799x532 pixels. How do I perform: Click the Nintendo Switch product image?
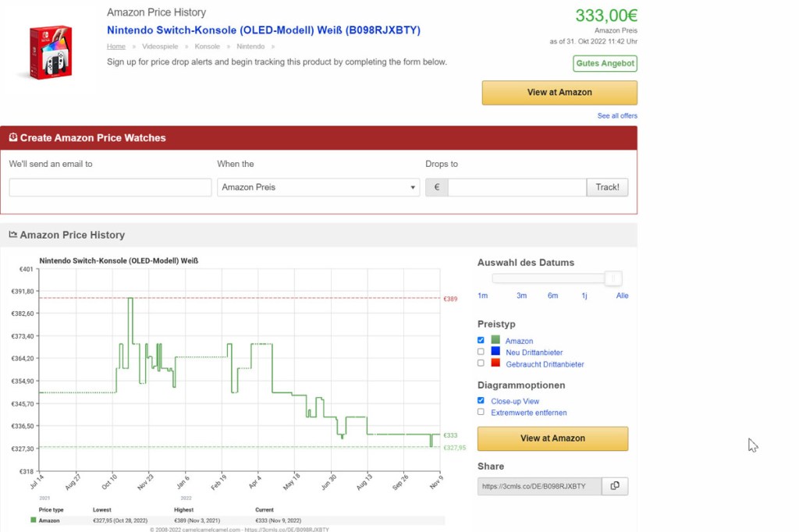click(x=51, y=52)
